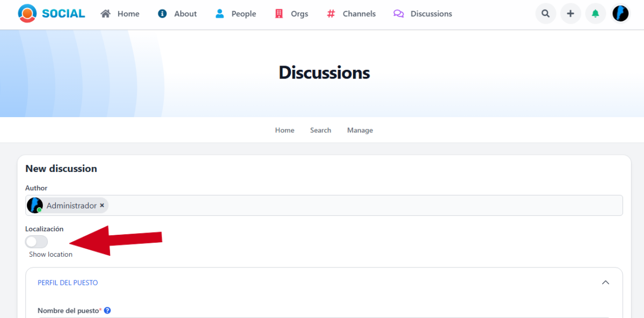644x318 pixels.
Task: Switch to the Manage sub-tab
Action: 360,130
